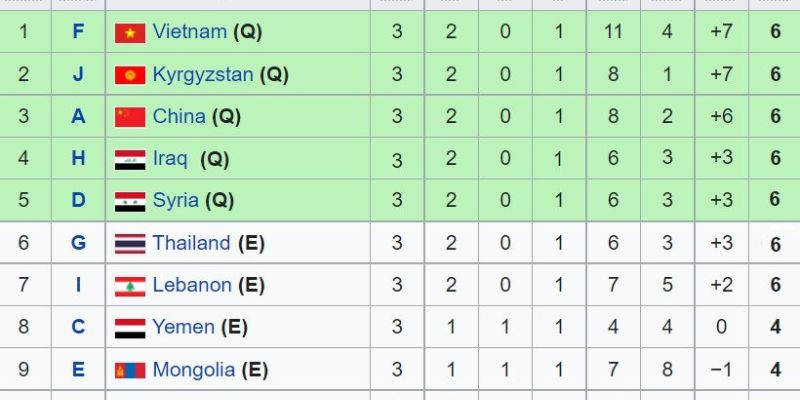Jump to Group A link
Image resolution: width=800 pixels, height=400 pixels.
tap(79, 116)
